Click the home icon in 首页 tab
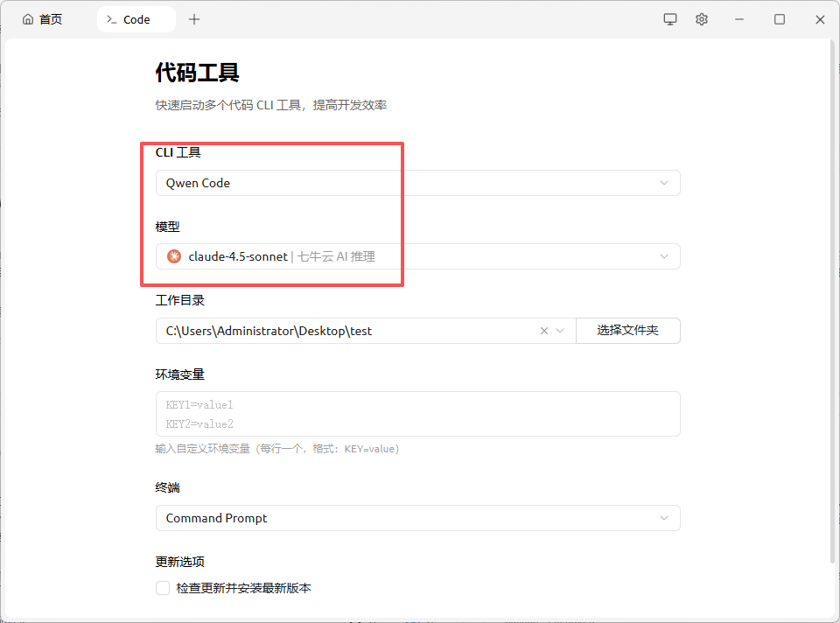Image resolution: width=840 pixels, height=623 pixels. 28,19
